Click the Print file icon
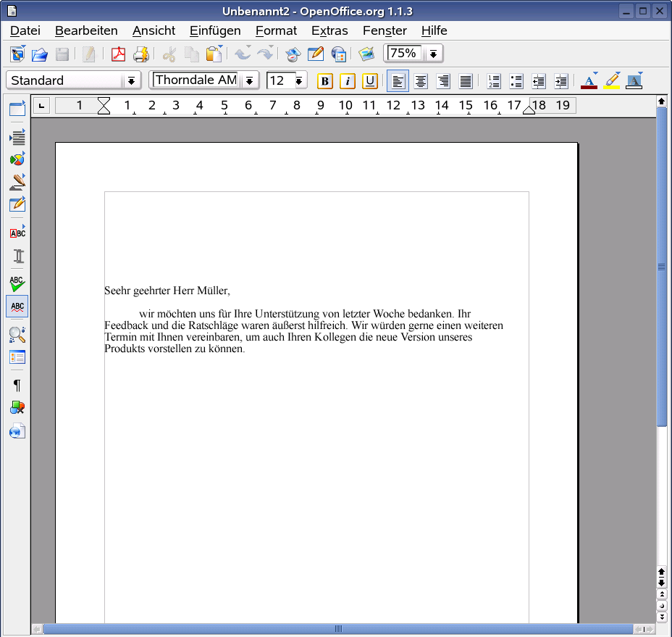This screenshot has width=672, height=637. [142, 54]
